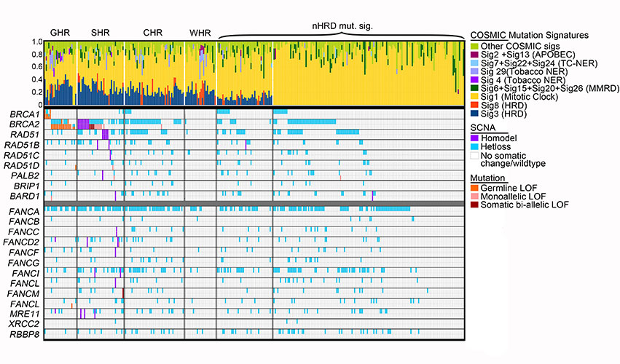Click the 'FANCM' gene row label
The width and height of the screenshot is (620, 364).
(x=24, y=294)
